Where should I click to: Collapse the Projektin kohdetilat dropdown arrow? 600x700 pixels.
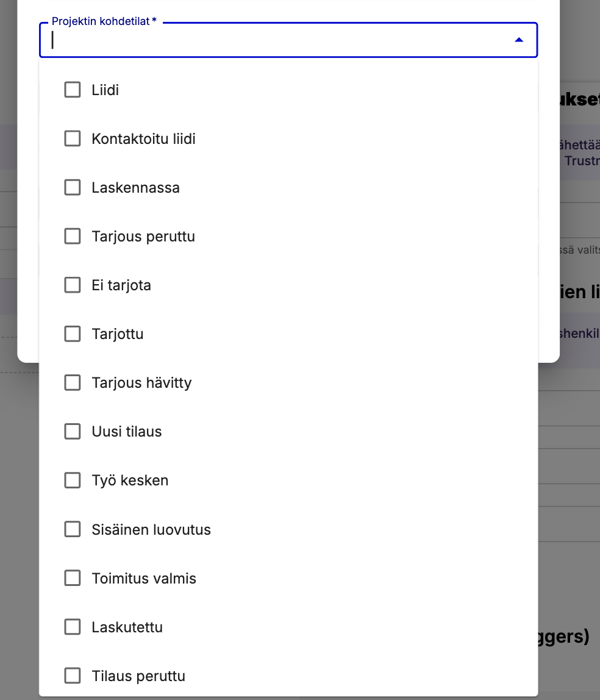(x=518, y=40)
